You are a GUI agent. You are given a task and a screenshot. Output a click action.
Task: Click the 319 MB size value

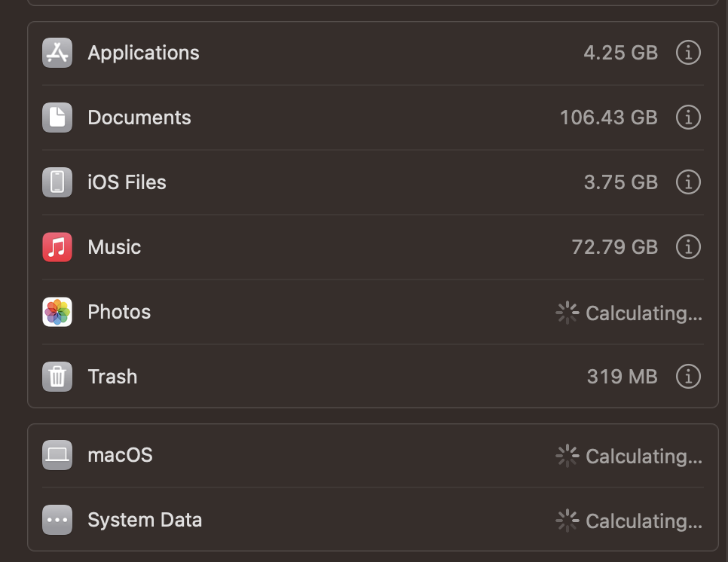point(622,377)
